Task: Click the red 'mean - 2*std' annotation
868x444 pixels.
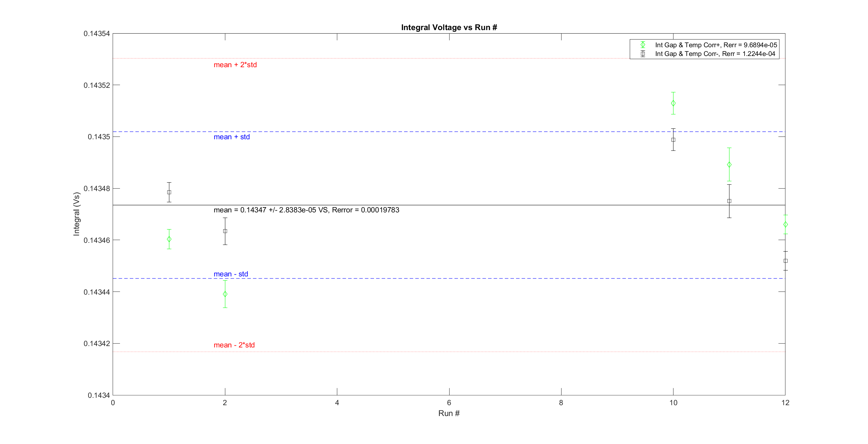Action: pyautogui.click(x=234, y=345)
